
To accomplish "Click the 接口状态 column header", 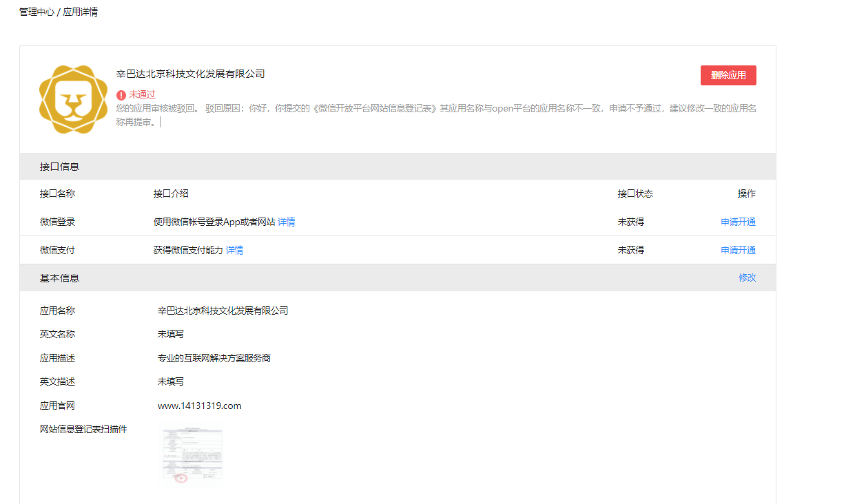I will pos(635,193).
